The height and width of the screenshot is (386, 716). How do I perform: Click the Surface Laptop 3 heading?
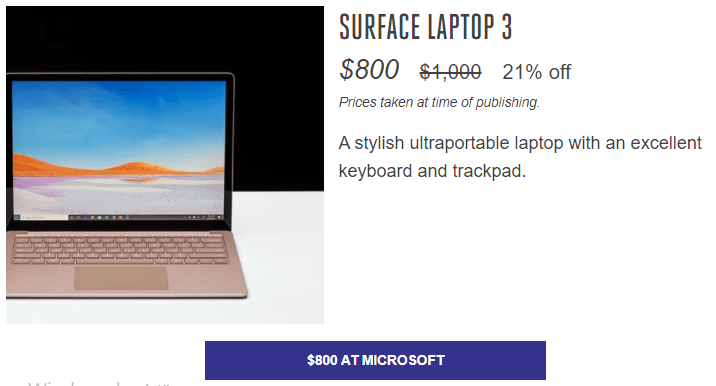click(x=425, y=26)
